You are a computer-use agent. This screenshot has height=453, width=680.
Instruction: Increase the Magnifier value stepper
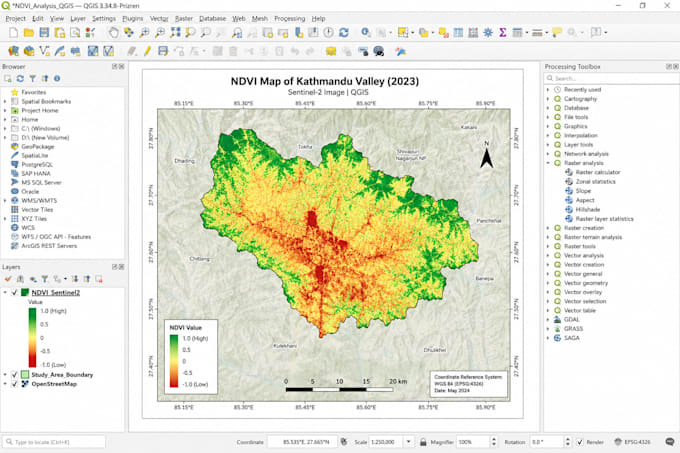pyautogui.click(x=494, y=440)
